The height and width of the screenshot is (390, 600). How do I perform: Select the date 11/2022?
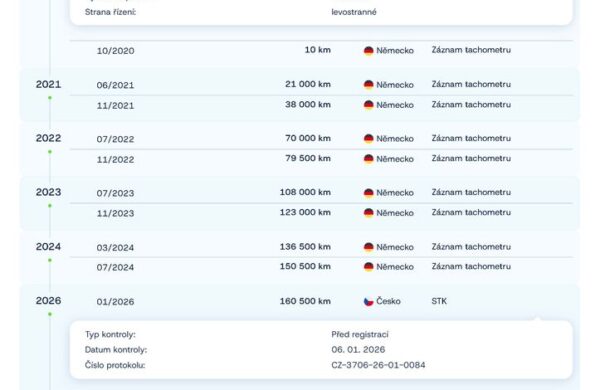click(116, 160)
